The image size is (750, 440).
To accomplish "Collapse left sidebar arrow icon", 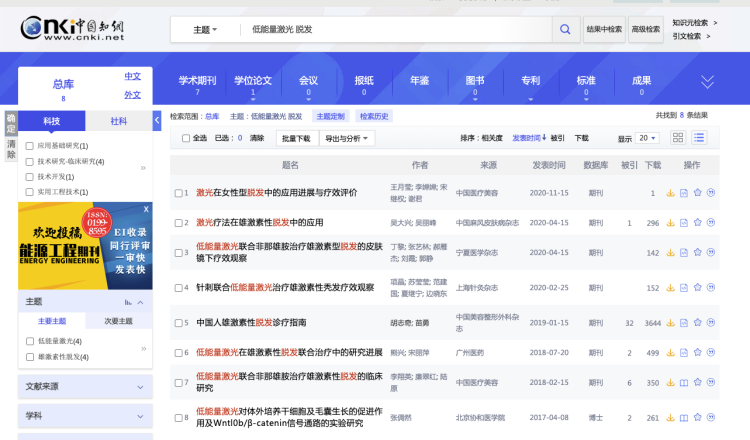I will click(157, 121).
